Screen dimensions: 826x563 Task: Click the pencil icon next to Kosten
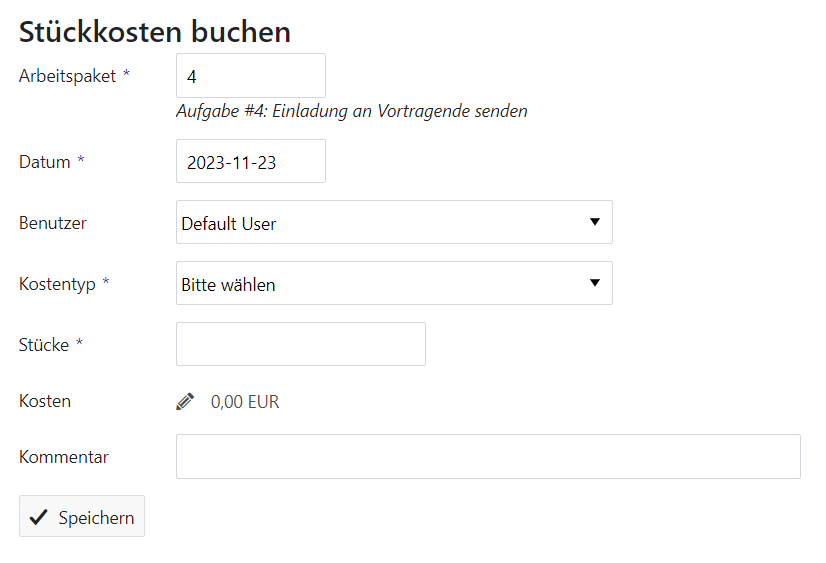tap(185, 401)
